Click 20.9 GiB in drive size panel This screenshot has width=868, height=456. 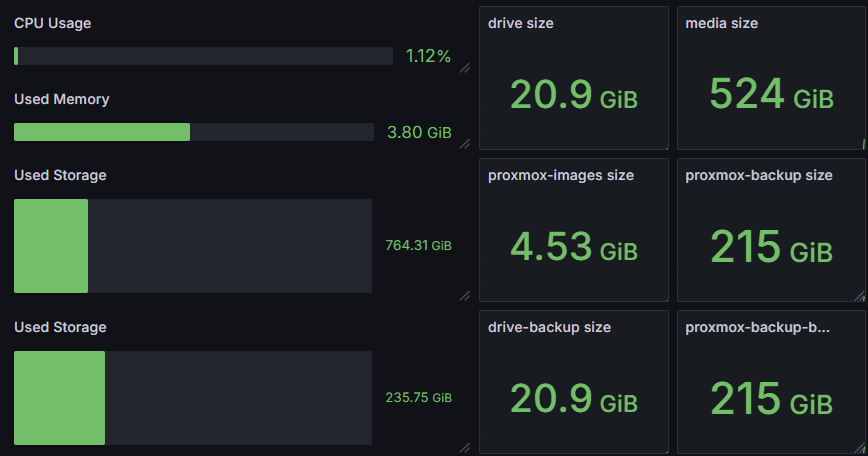coord(574,95)
